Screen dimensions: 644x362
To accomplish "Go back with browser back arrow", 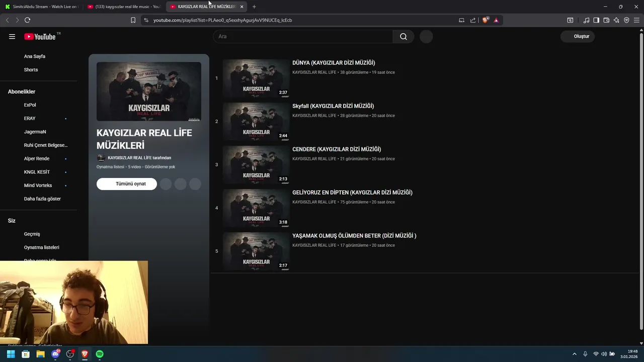I will click(7, 20).
